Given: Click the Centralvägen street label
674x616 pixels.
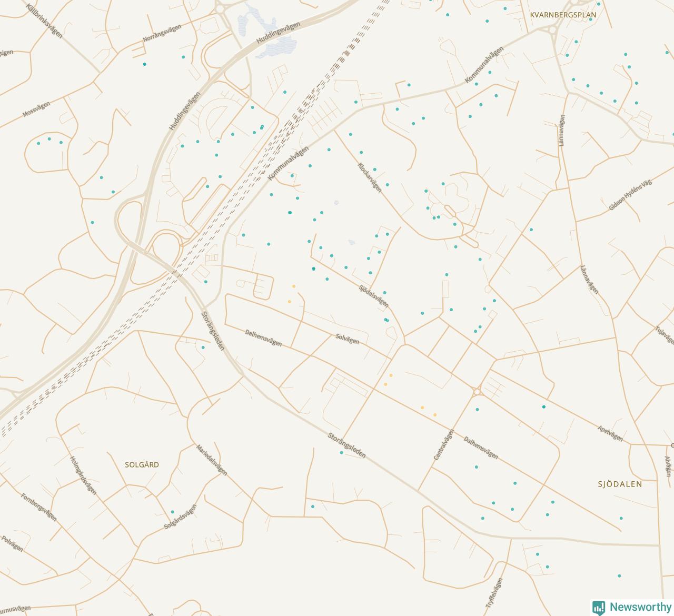Looking at the screenshot, I should click(443, 445).
